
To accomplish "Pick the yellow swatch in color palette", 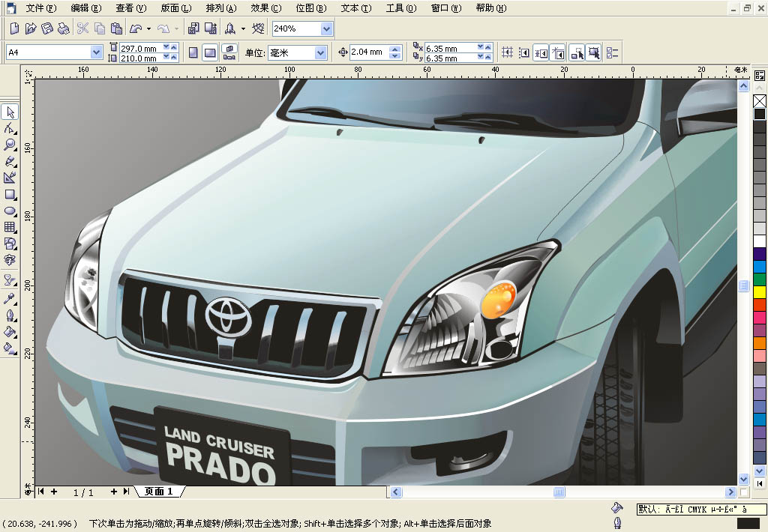I will tap(760, 291).
